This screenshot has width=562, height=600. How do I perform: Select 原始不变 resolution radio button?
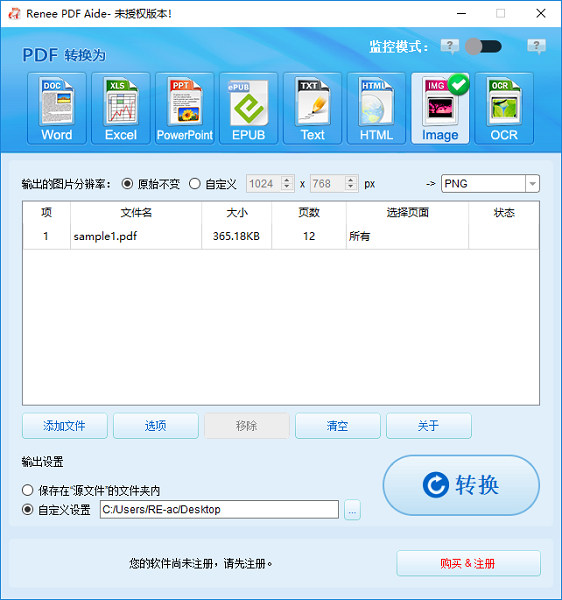point(127,184)
